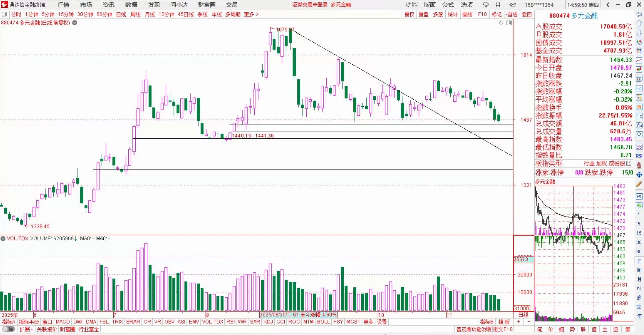Open the mail message icon in title bar
The height and width of the screenshot is (335, 644).
512,5
